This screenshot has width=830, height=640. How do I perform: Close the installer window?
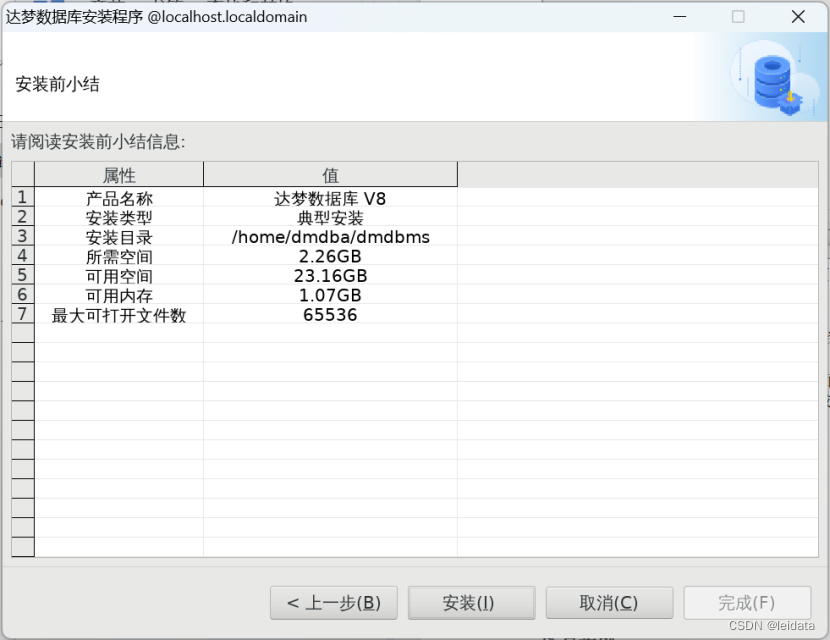(798, 17)
